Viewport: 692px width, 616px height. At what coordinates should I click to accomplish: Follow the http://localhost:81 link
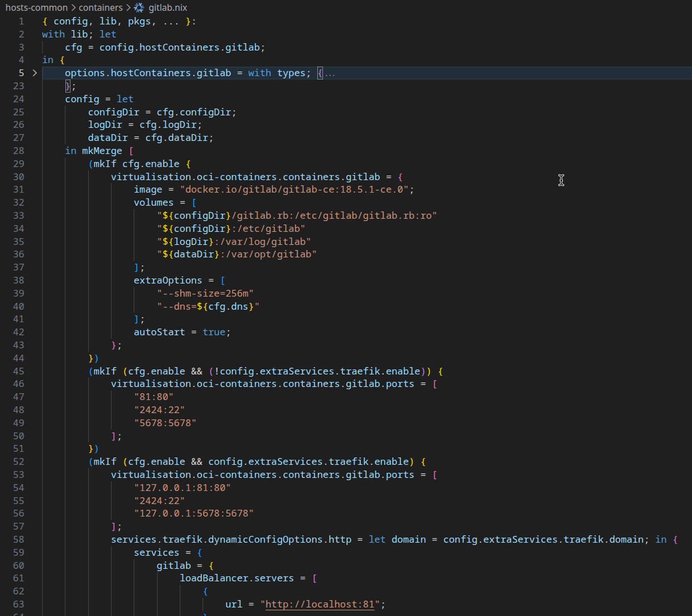pos(320,604)
